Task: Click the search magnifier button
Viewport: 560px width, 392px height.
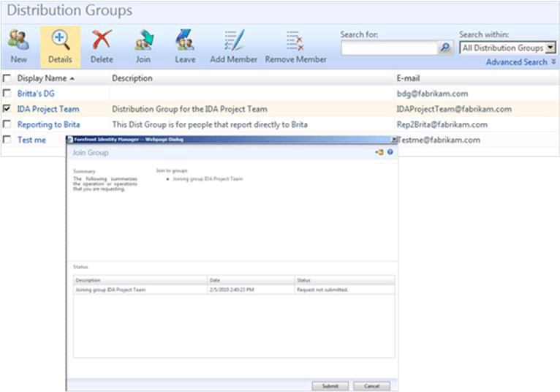Action: 445,47
